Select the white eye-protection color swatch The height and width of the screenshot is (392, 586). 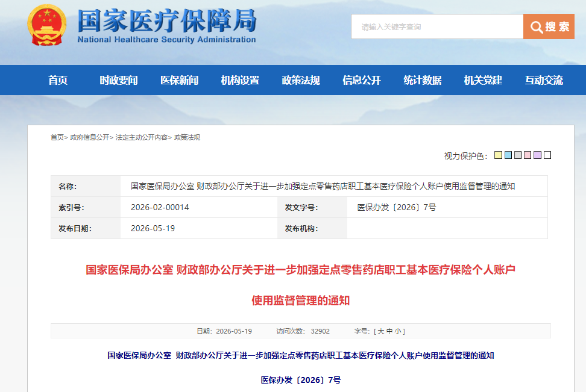click(x=547, y=155)
